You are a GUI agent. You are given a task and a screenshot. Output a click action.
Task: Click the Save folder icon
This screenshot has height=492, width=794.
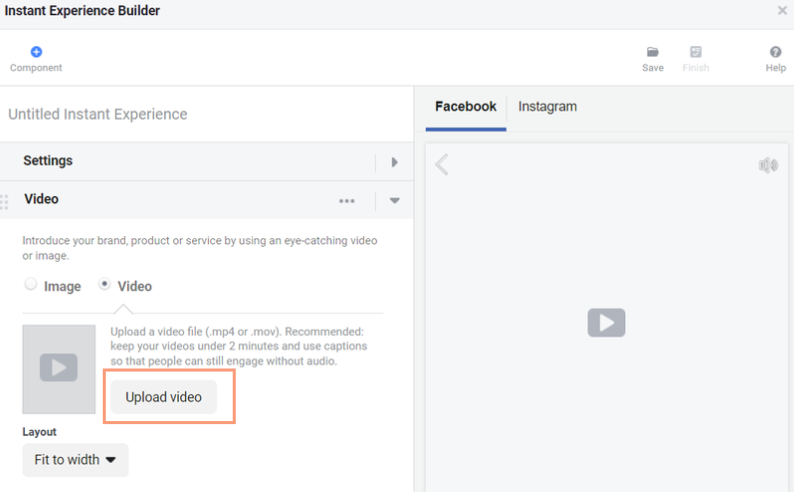[x=653, y=52]
